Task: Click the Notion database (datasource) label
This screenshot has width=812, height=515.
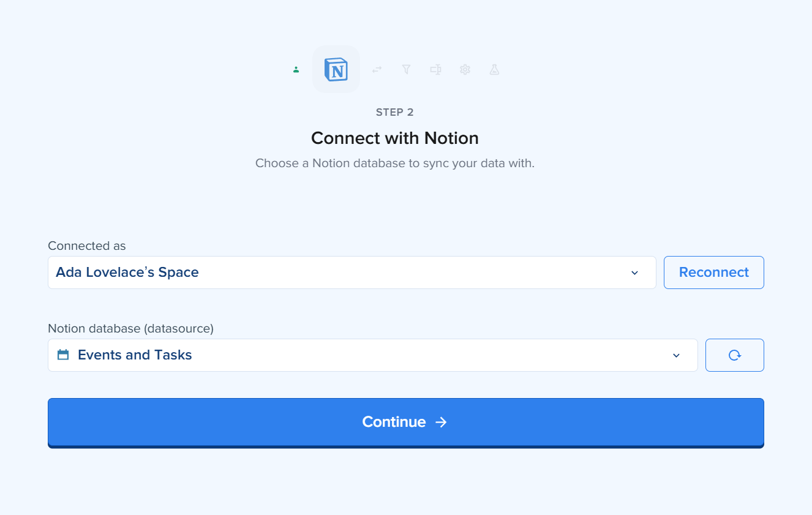Action: 130,328
